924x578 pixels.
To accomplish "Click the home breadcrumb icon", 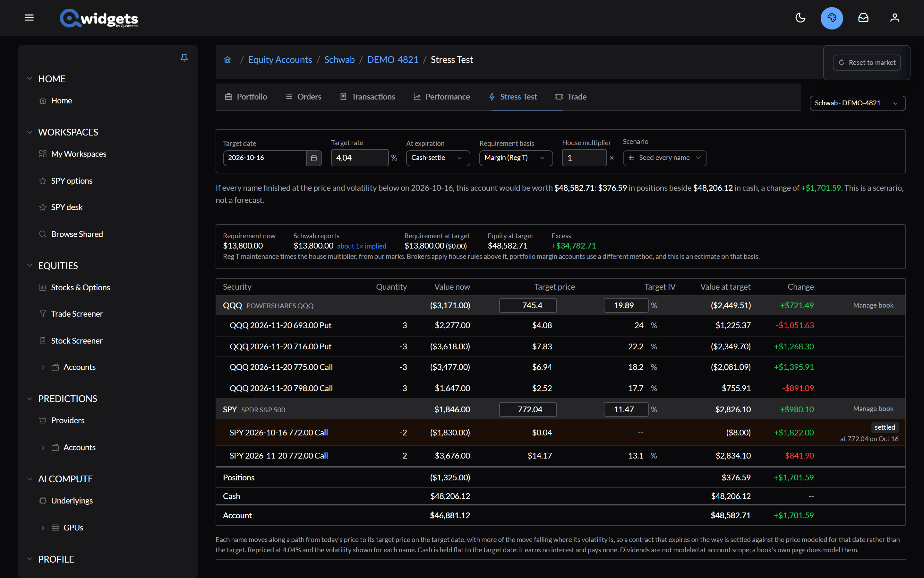I will 227,60.
